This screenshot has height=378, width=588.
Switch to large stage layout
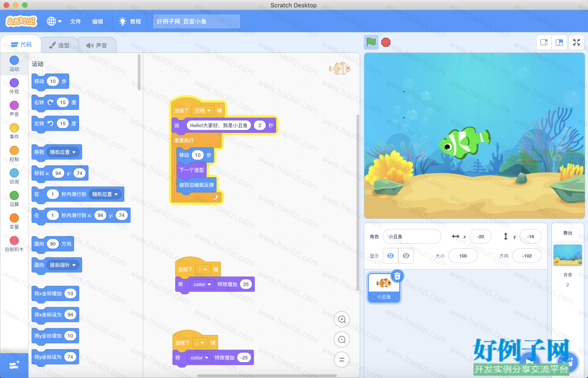[x=559, y=43]
